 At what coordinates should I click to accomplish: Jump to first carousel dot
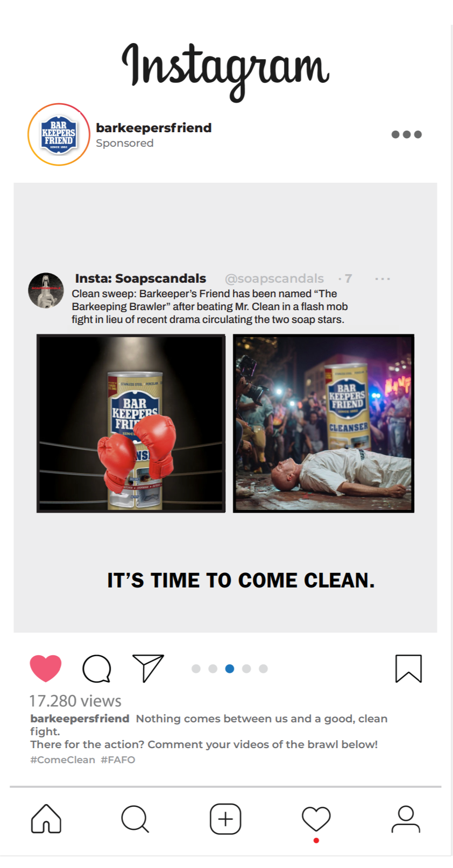pyautogui.click(x=196, y=669)
